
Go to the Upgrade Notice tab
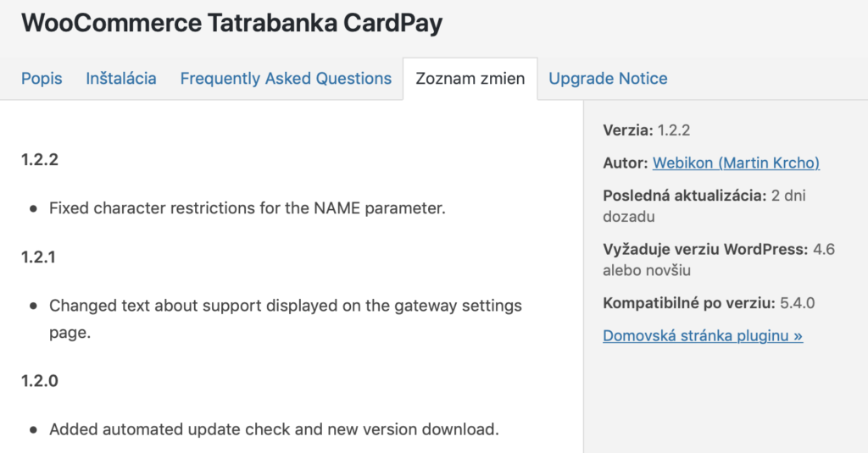coord(608,79)
